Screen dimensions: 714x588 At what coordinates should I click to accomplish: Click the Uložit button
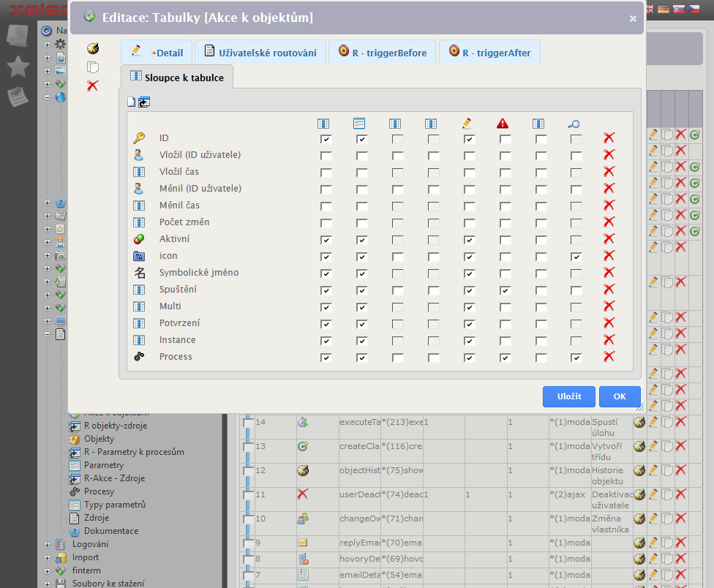point(568,396)
